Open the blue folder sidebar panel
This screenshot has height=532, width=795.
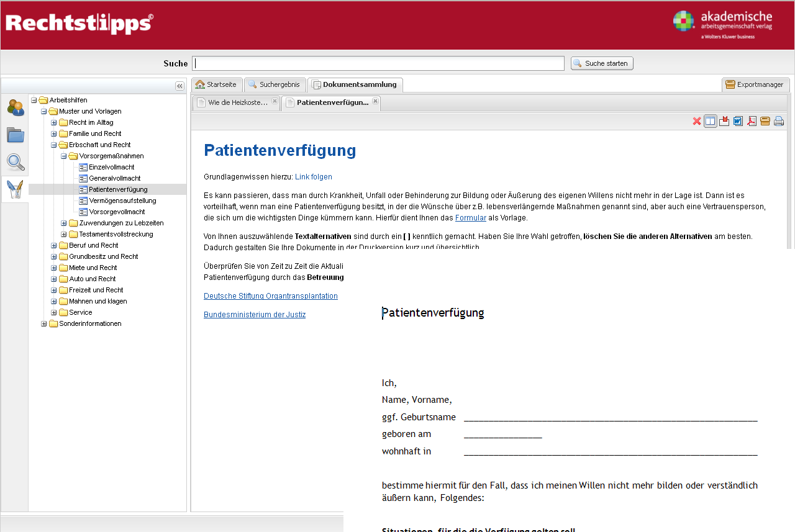click(x=15, y=135)
